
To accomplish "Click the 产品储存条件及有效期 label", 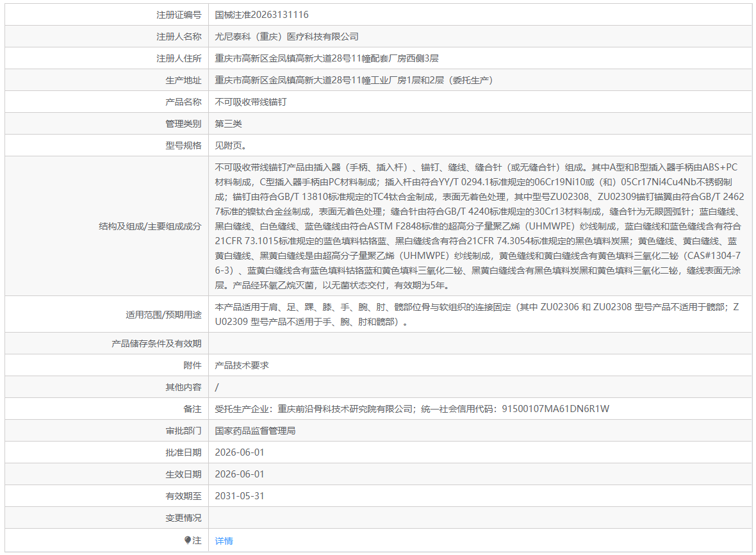I will tap(156, 344).
